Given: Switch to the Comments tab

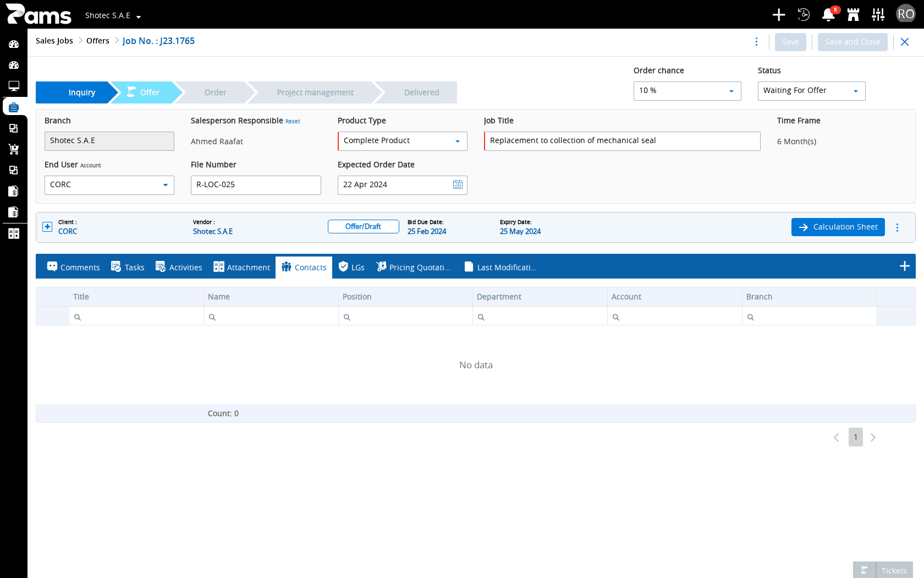Looking at the screenshot, I should 73,267.
